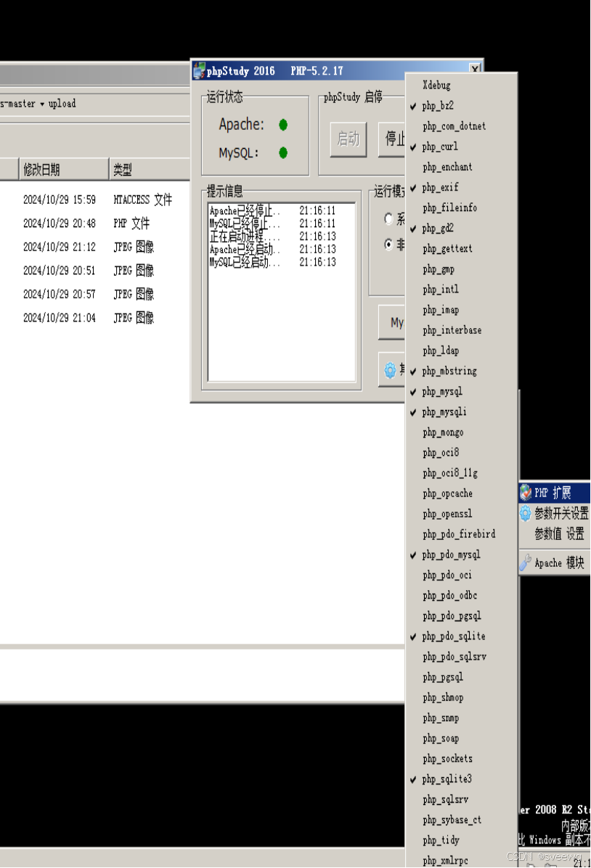Image resolution: width=591 pixels, height=868 pixels.
Task: Open the breadcrumb dropdown arrow before upload
Action: [42, 104]
